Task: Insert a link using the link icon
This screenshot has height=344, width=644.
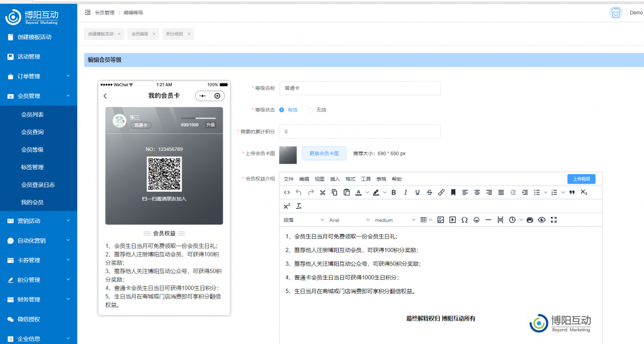Action: pyautogui.click(x=441, y=192)
